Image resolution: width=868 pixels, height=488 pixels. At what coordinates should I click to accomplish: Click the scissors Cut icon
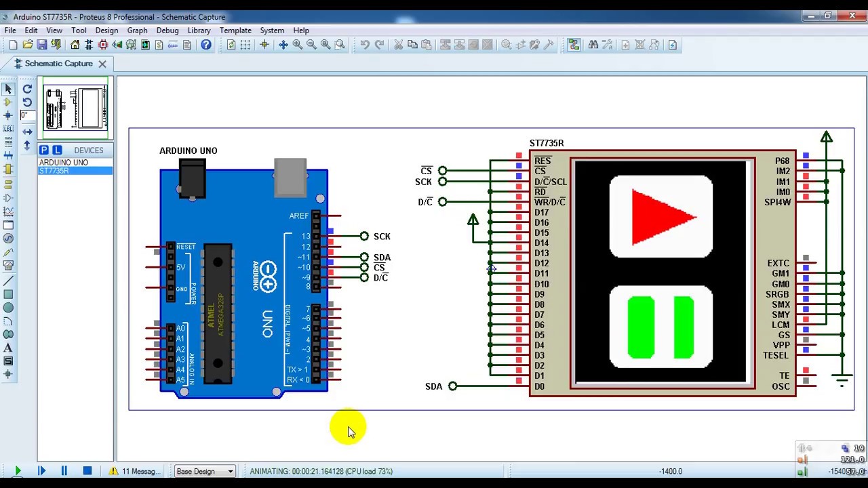399,45
